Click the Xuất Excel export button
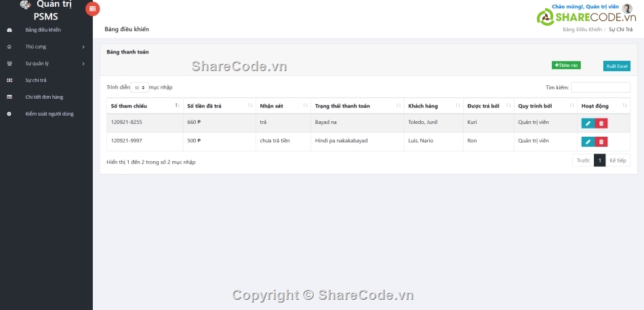644x310 pixels. click(x=617, y=66)
